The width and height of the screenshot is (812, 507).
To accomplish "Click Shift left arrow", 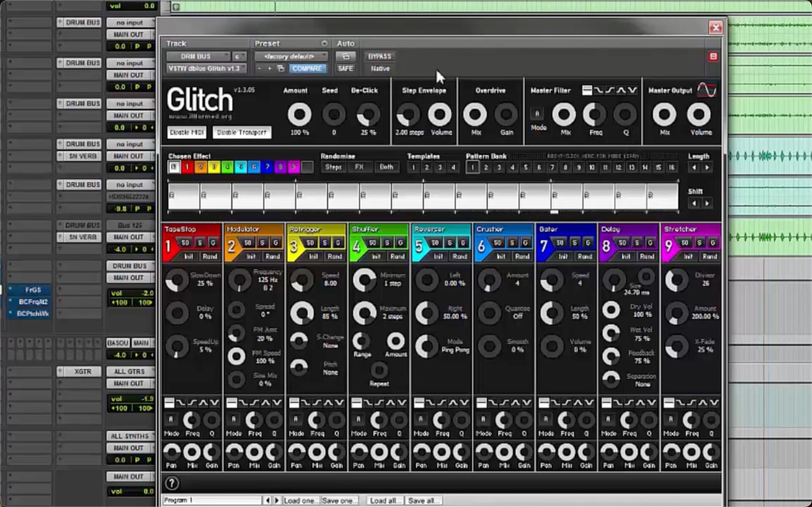I will point(694,204).
